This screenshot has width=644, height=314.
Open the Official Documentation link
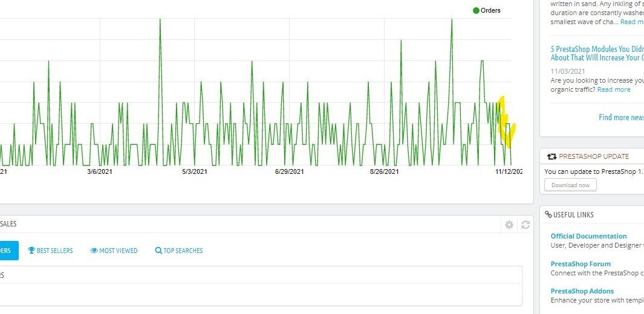pos(588,236)
